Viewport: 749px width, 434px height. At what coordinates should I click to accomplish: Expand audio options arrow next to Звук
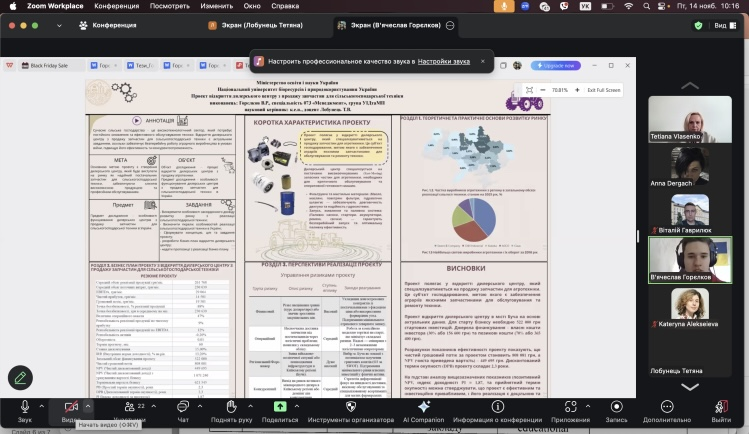tap(42, 406)
